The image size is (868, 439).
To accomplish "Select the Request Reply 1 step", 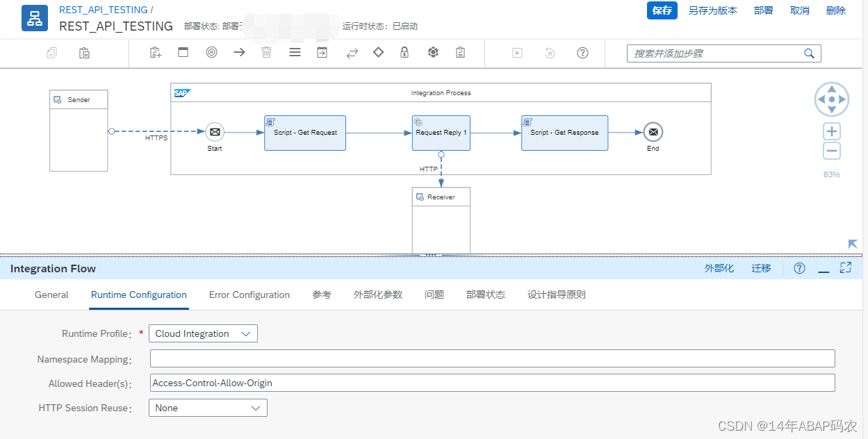I will [x=441, y=133].
